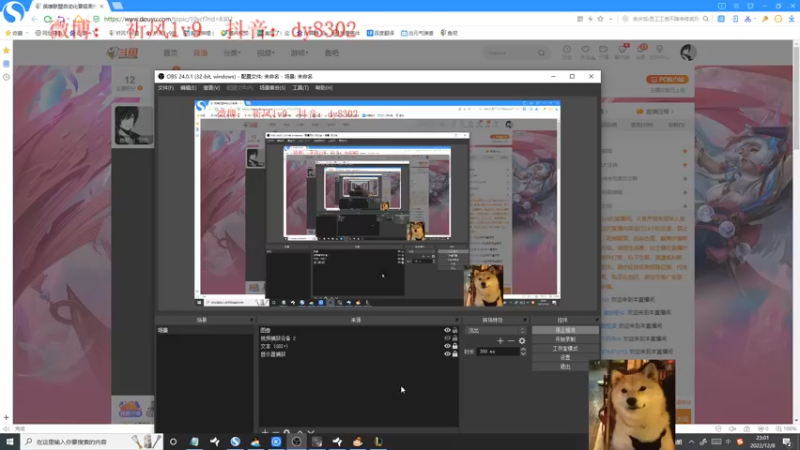The width and height of the screenshot is (800, 450).
Task: Select the 场景 item in scenes list
Action: [x=204, y=330]
